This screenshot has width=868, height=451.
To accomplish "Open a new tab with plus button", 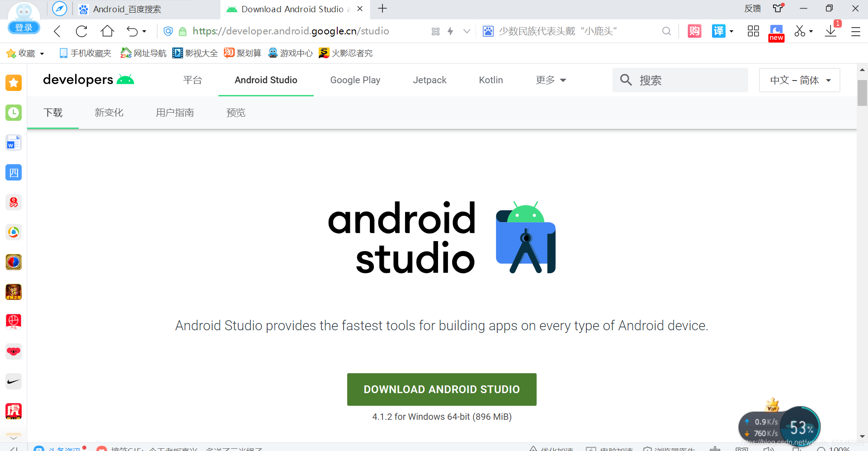I will click(382, 9).
